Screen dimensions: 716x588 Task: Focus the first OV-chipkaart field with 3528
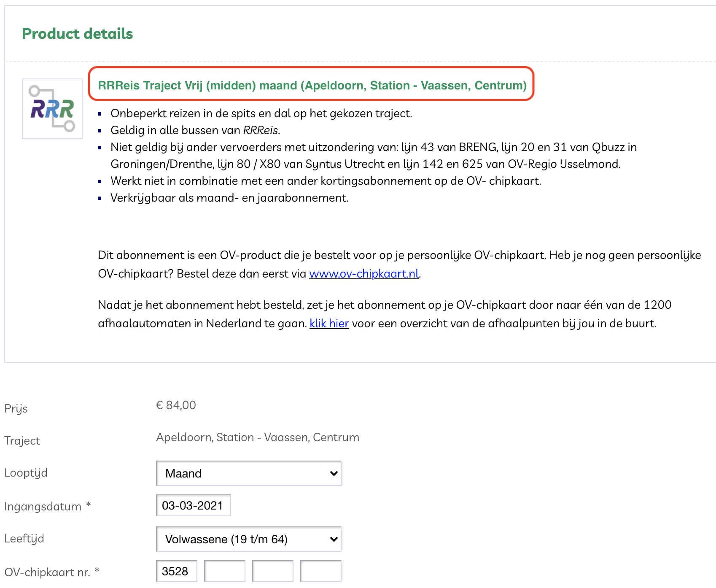(x=177, y=571)
